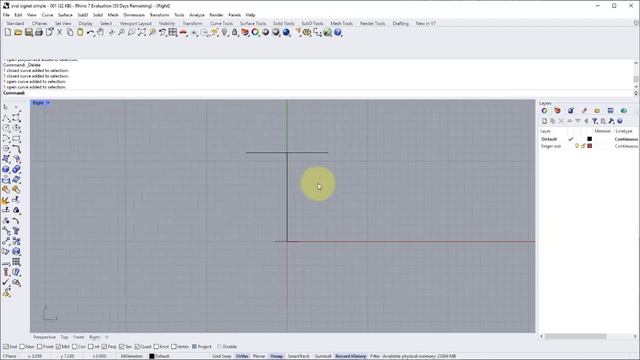
Task: Open the File menu
Action: pyautogui.click(x=6, y=15)
